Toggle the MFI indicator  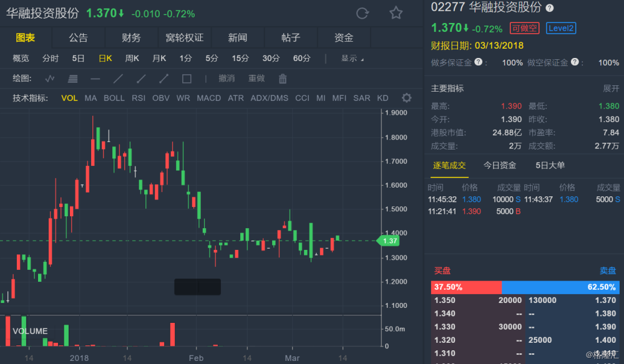339,98
